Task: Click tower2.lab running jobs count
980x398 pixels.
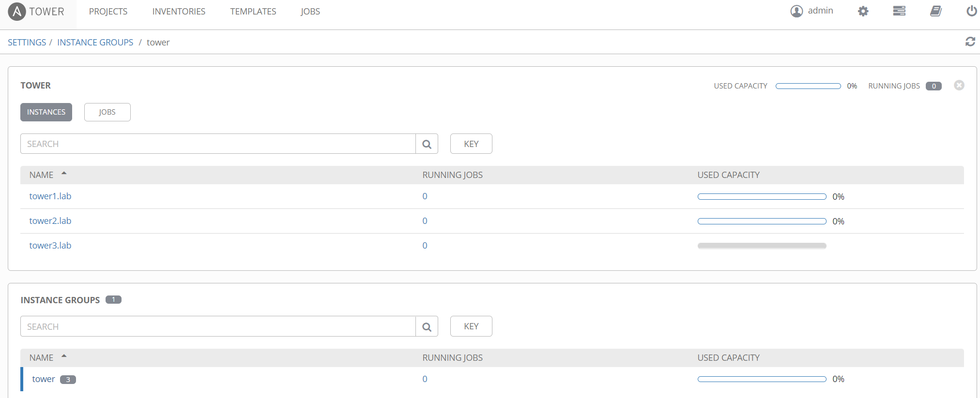Action: point(425,221)
